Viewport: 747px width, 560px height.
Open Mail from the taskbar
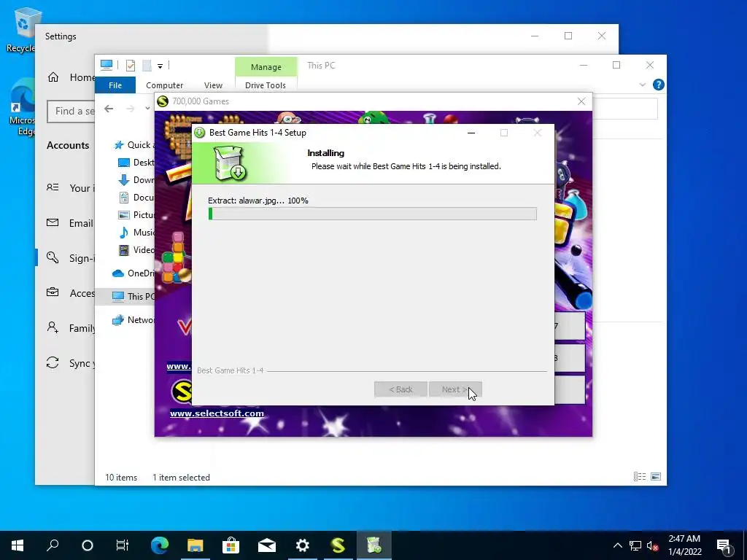(267, 545)
